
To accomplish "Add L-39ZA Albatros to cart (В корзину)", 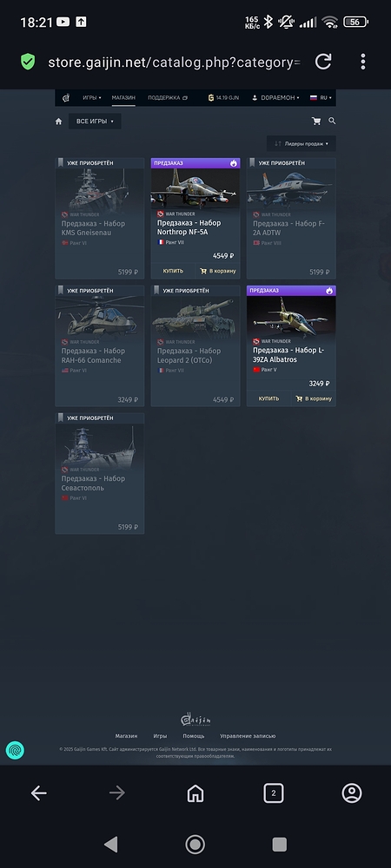I will tap(314, 398).
